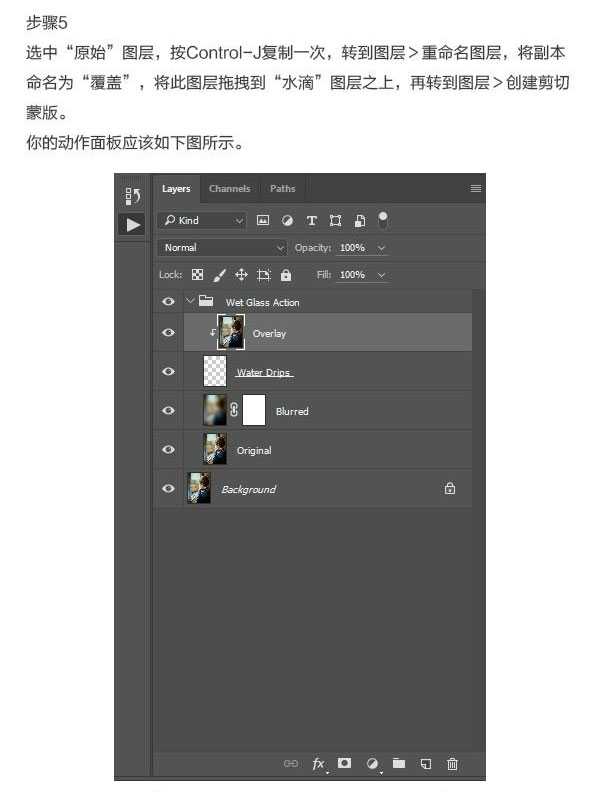Hide the Water Drips layer
Viewport: 600px width, 792px height.
coord(169,371)
